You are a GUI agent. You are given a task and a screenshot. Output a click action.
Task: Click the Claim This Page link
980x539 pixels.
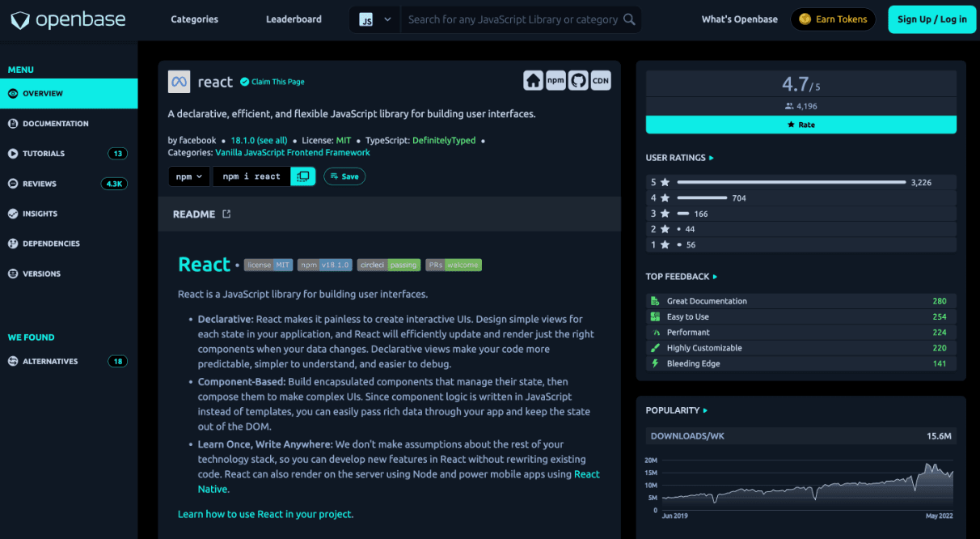click(278, 82)
